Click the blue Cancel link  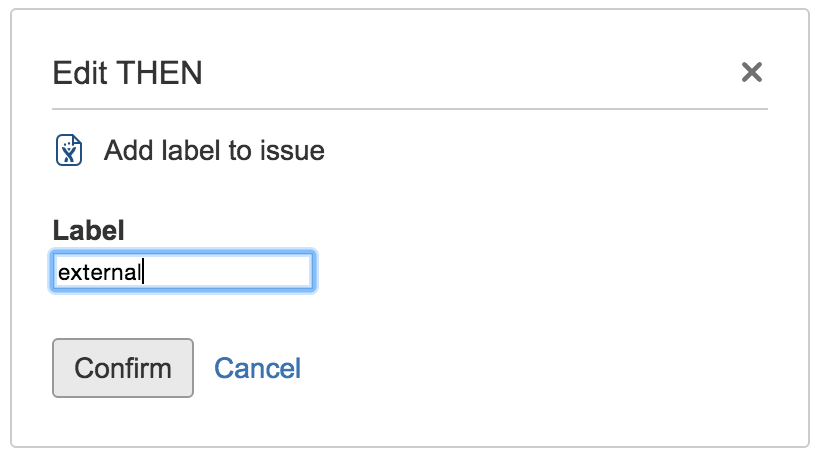[x=257, y=368]
